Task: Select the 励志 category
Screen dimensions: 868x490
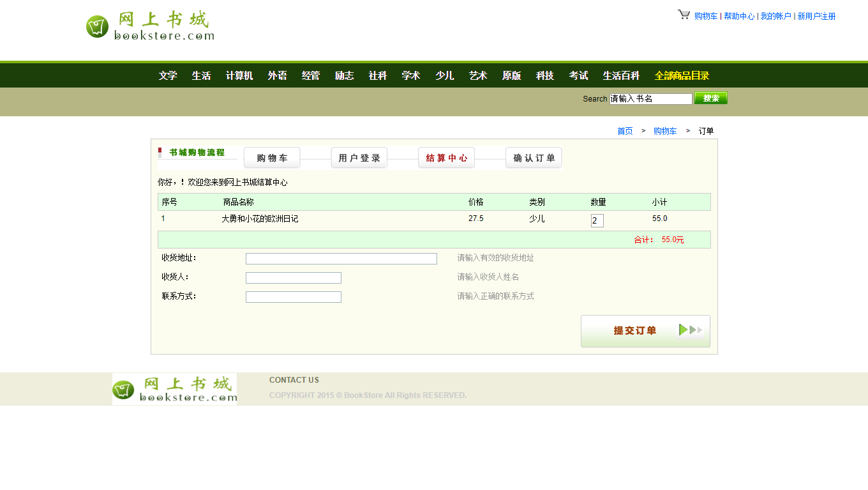Action: [x=344, y=75]
